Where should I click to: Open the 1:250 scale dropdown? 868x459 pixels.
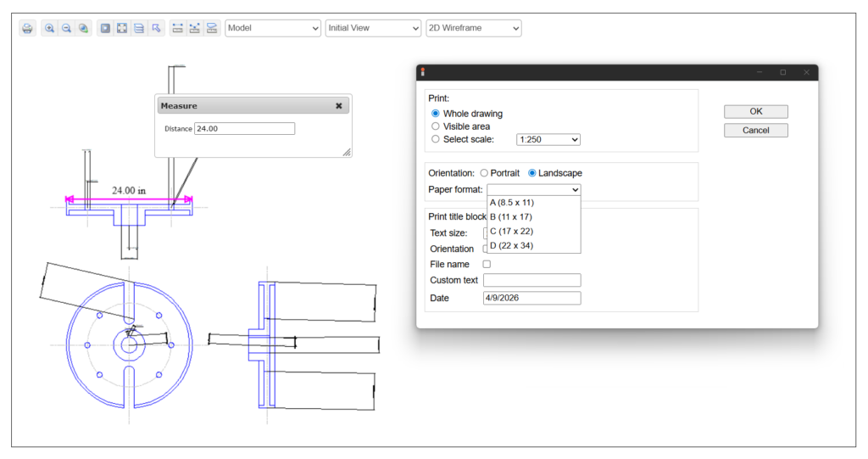coord(548,140)
